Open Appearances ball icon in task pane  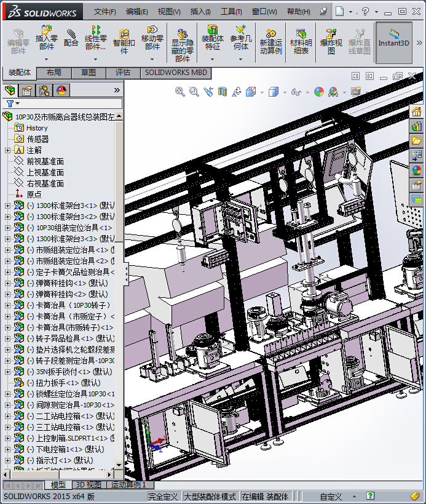click(x=416, y=170)
